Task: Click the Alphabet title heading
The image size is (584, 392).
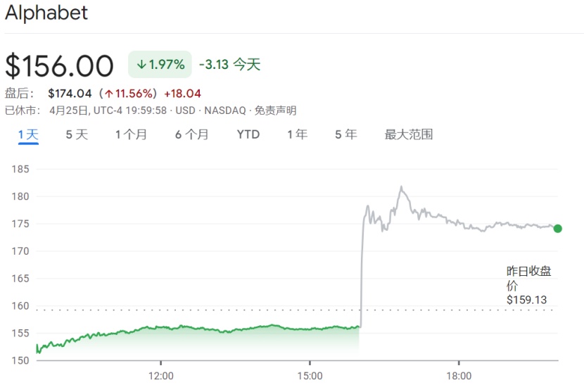Action: tap(46, 13)
